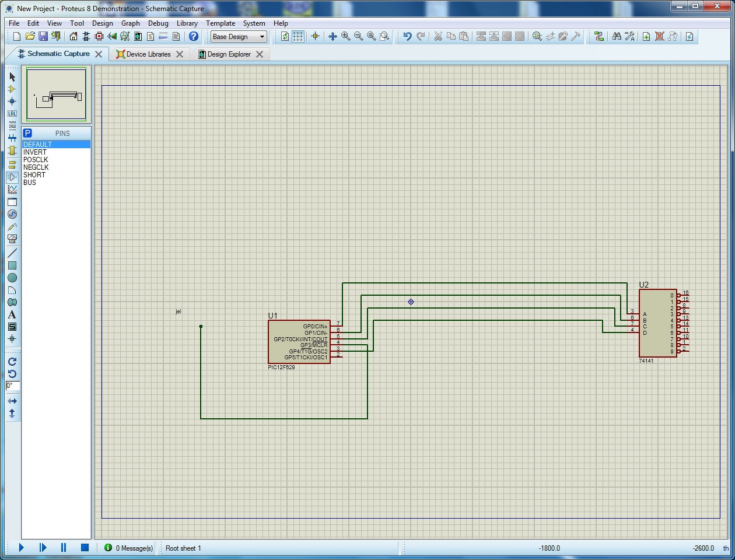Toggle the X-mirror horizontal flip button
This screenshot has height=560, width=735.
point(12,401)
